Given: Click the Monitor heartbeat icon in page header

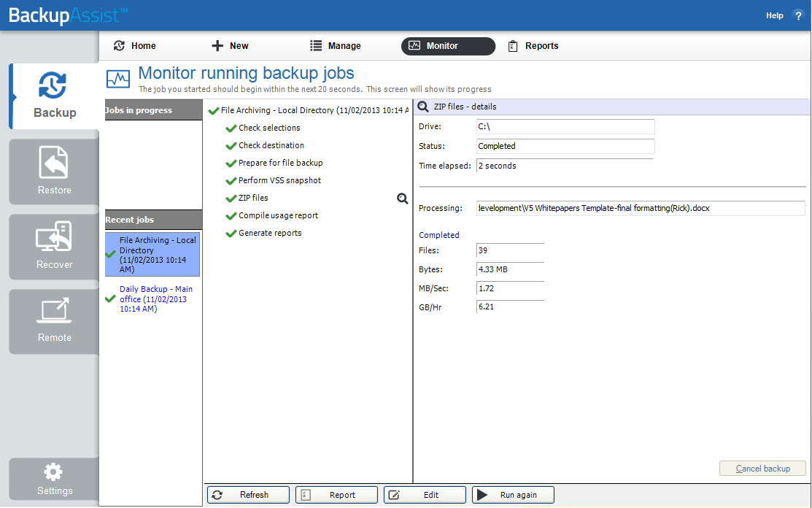Looking at the screenshot, I should coord(118,78).
